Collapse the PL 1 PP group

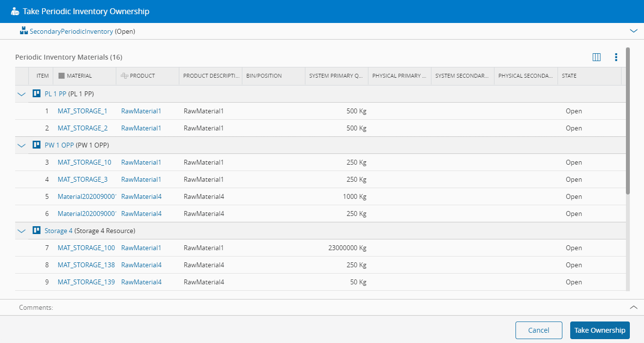click(x=21, y=94)
